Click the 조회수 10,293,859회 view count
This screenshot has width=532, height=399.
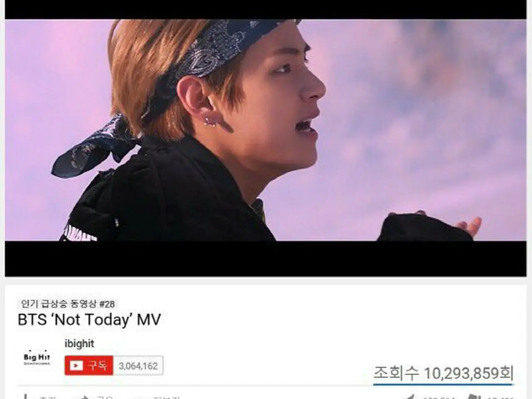pyautogui.click(x=443, y=373)
